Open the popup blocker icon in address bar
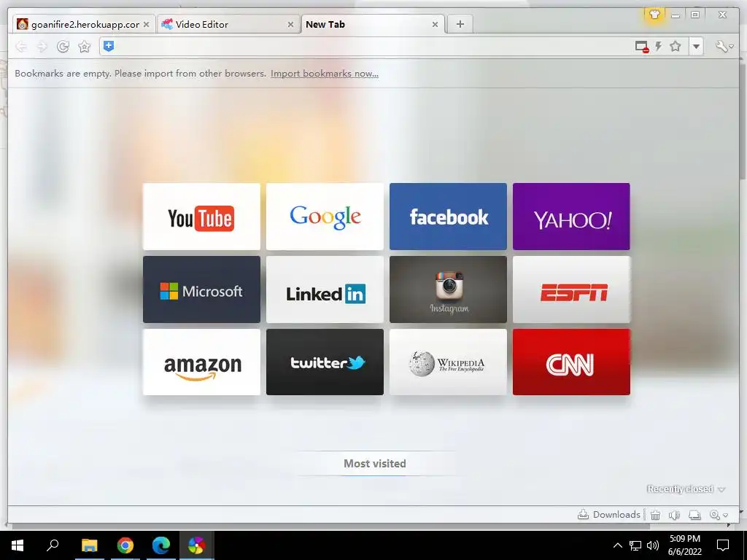 click(x=642, y=47)
